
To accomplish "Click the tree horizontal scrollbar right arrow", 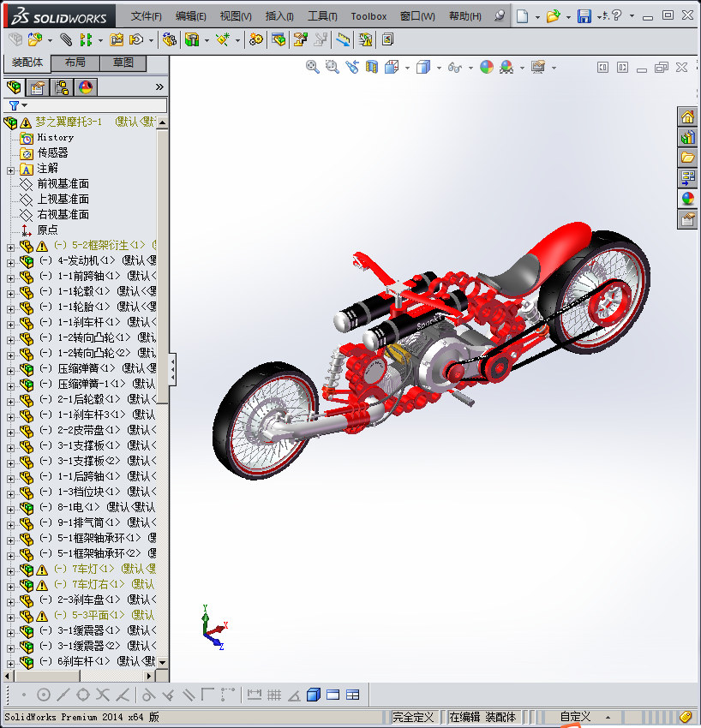I will [150, 676].
